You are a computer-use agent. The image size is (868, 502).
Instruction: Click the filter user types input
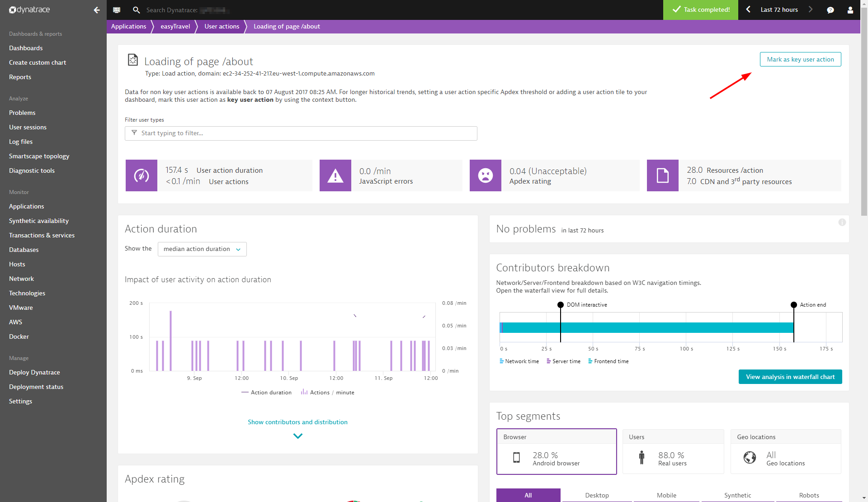[x=301, y=133]
